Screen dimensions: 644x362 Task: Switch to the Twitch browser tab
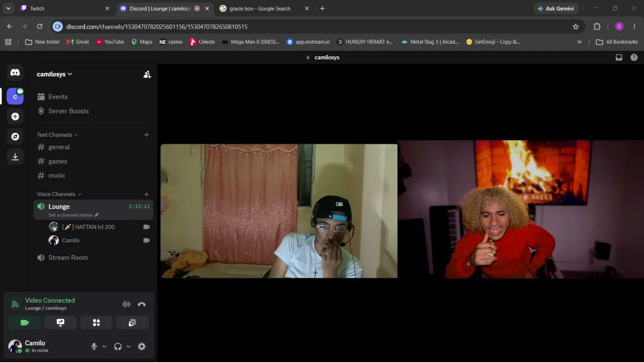click(x=64, y=9)
